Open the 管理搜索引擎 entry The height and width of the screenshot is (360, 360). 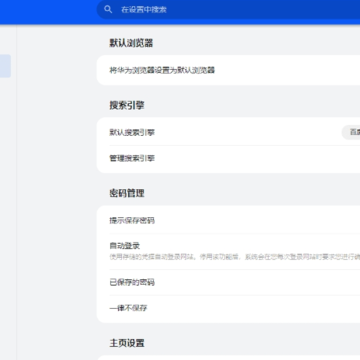click(x=228, y=158)
